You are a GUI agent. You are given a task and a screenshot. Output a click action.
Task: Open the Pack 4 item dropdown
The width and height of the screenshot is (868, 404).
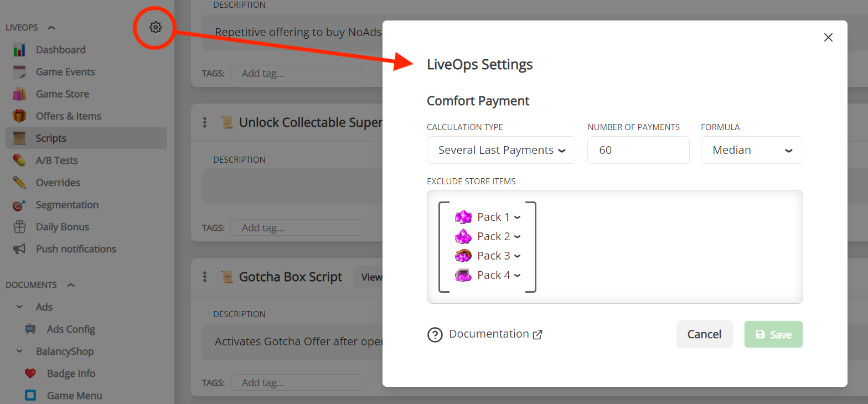[517, 276]
